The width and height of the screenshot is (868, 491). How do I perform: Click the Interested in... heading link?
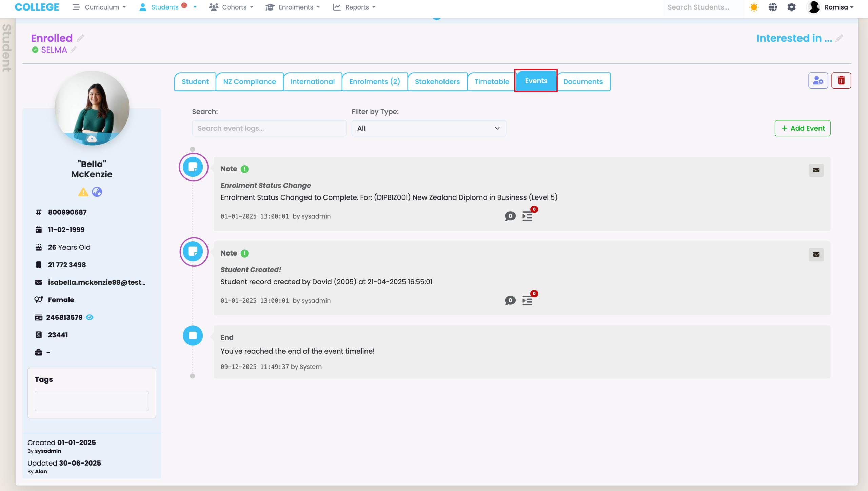794,38
